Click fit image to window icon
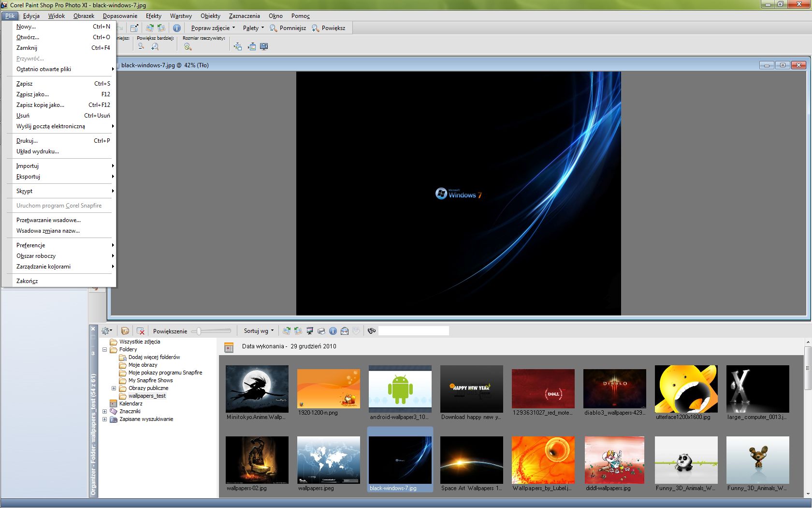This screenshot has width=812, height=508. [251, 46]
